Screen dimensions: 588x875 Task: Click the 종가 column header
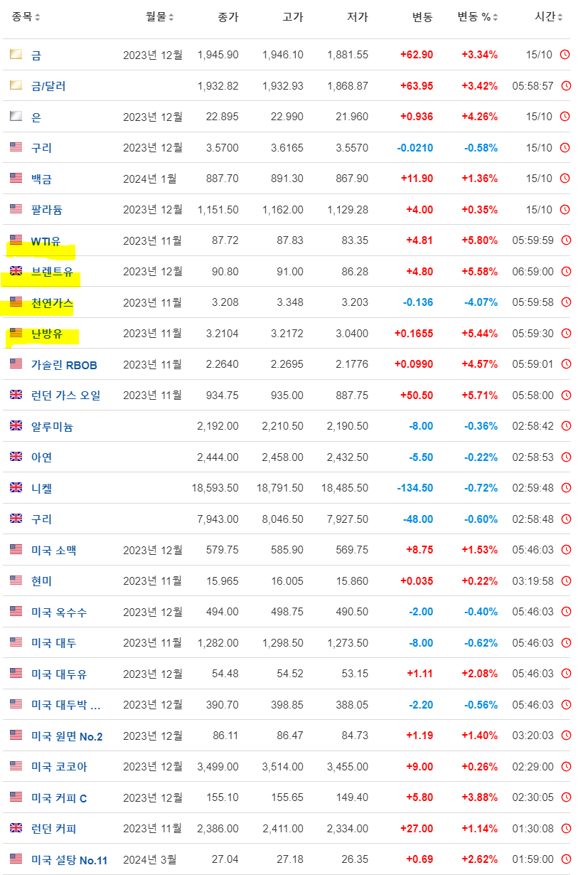pos(228,17)
